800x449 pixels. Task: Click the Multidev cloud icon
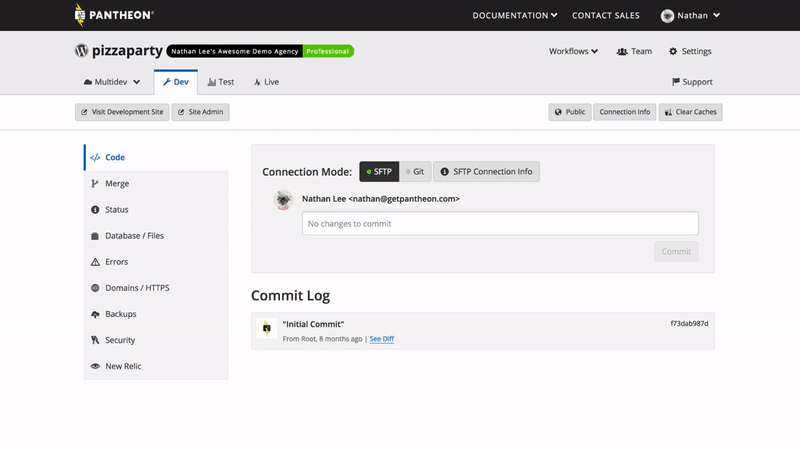(x=88, y=82)
